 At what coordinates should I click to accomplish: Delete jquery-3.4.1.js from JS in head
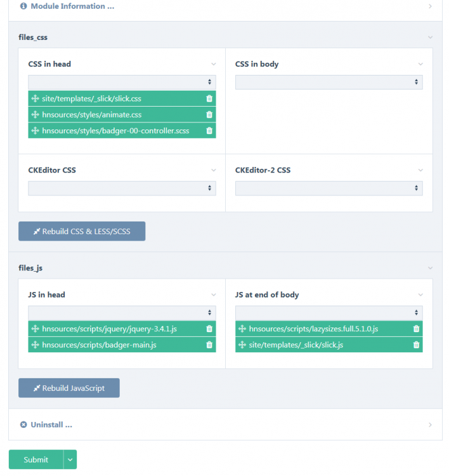point(209,329)
